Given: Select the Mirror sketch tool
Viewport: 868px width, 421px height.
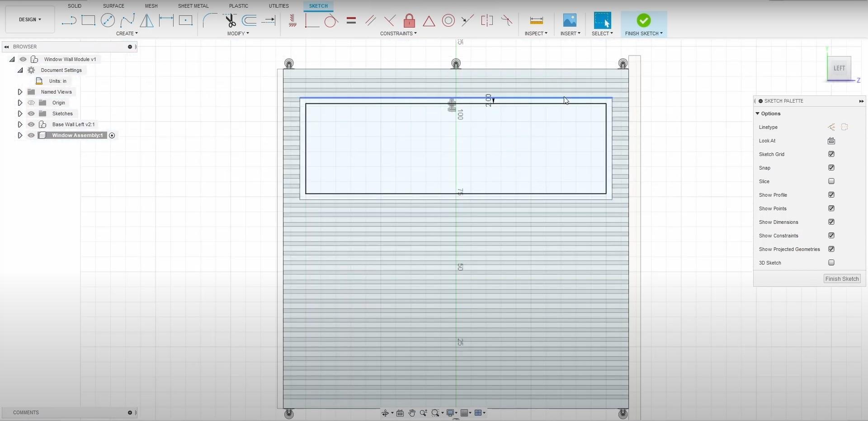Looking at the screenshot, I should (146, 20).
